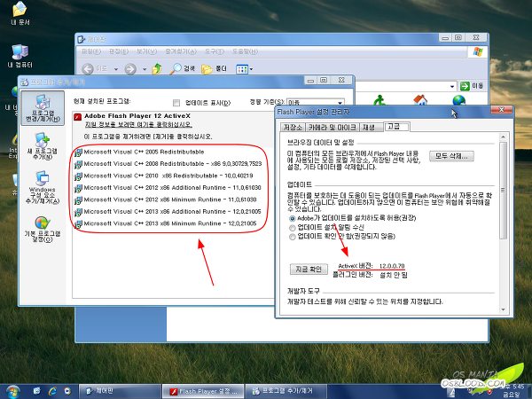Open View menu in Control Panel window

[x=146, y=51]
